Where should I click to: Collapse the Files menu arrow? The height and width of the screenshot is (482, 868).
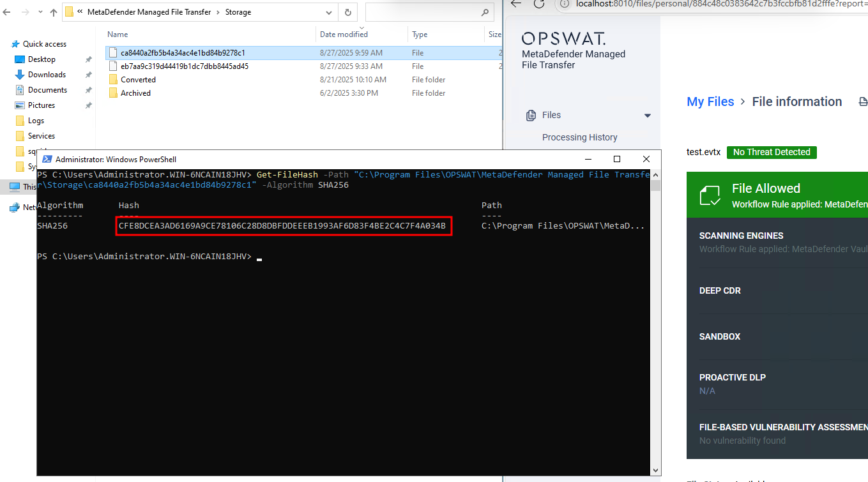pos(648,116)
